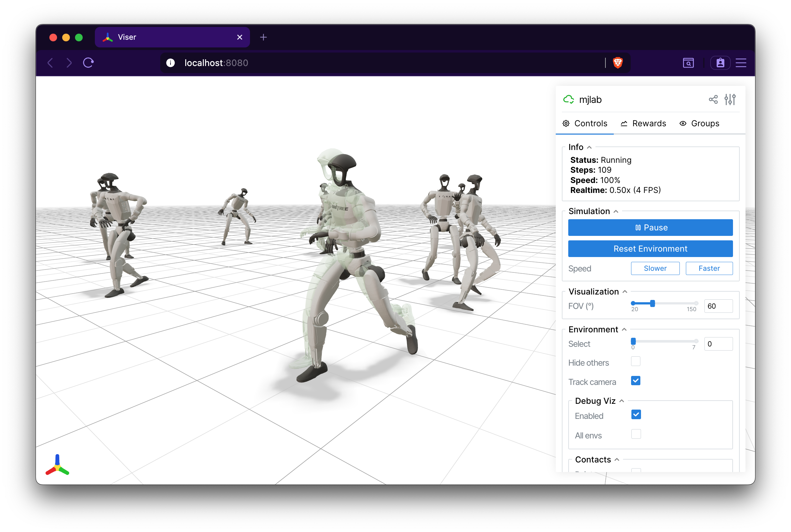Click the Viser axes logo
Viewport: 791px width, 532px height.
(x=57, y=465)
